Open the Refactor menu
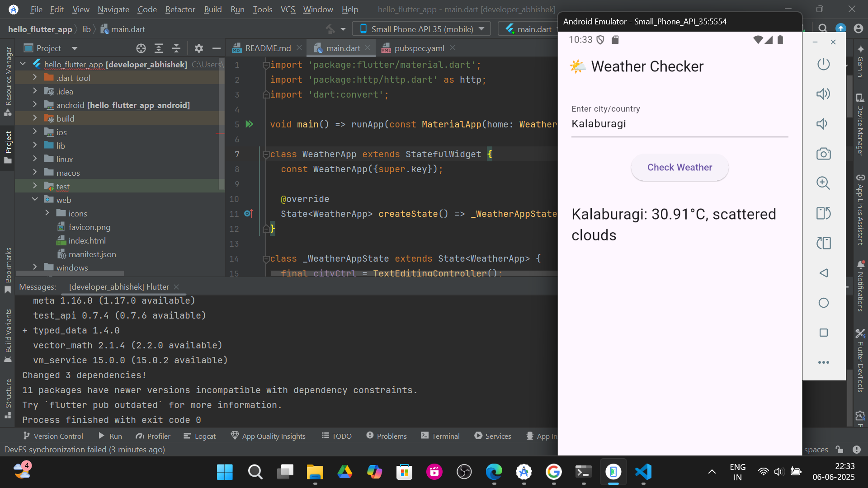Image resolution: width=868 pixels, height=488 pixels. coord(180,9)
